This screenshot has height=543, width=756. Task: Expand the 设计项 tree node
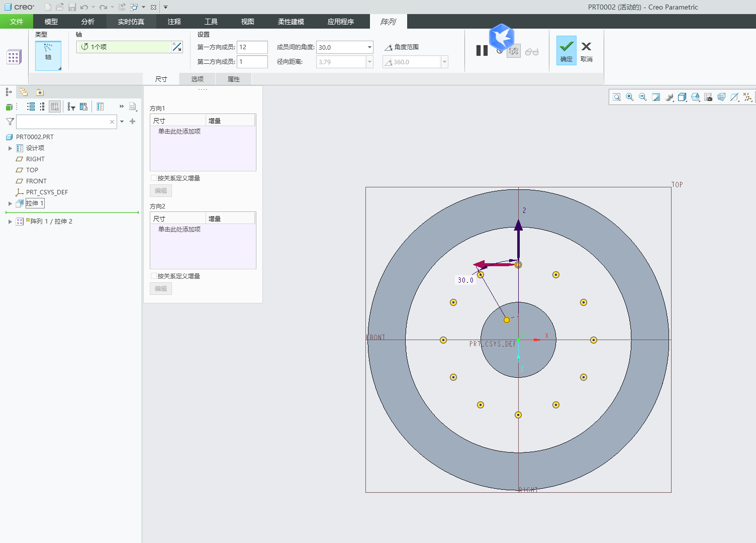10,148
